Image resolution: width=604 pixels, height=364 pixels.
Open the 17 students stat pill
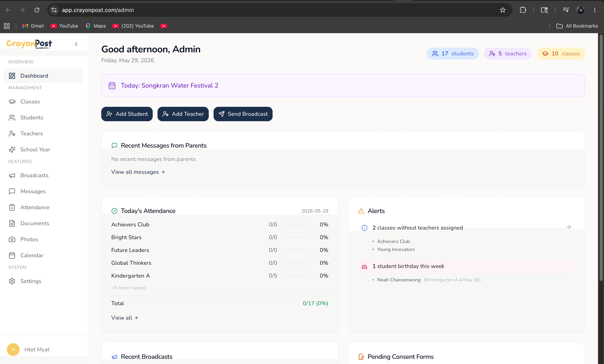(452, 54)
